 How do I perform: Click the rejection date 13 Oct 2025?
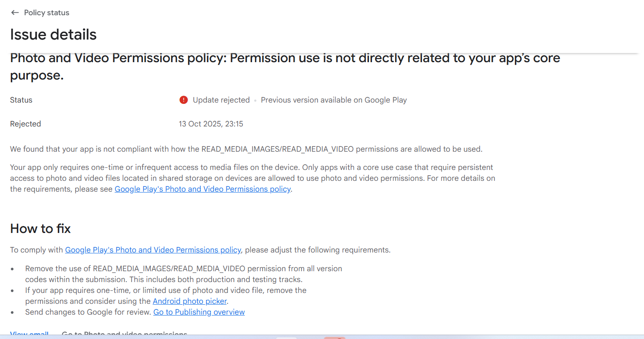(211, 124)
